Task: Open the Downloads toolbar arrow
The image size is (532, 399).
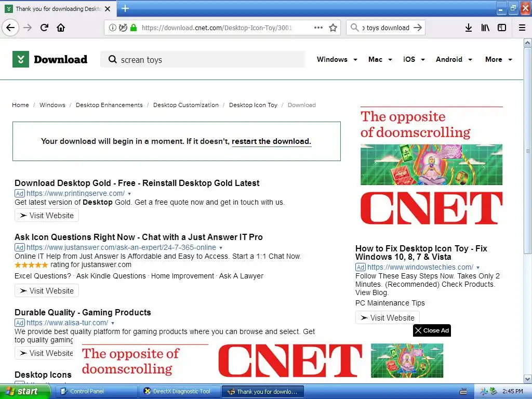Action: tap(469, 28)
